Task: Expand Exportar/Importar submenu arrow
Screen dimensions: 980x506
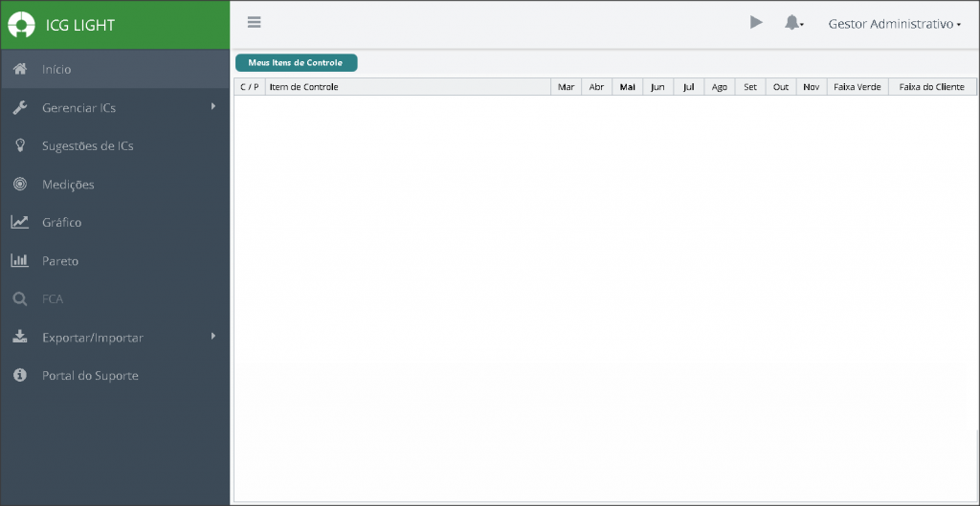Action: pos(213,336)
